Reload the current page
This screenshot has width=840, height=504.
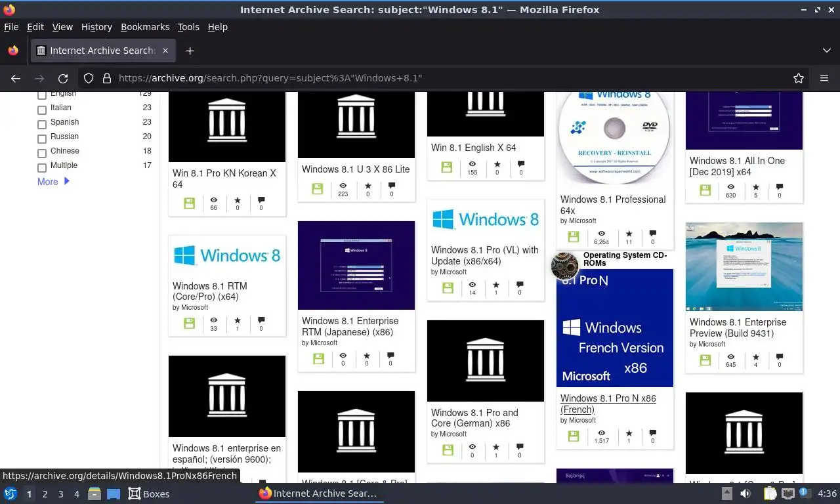63,78
